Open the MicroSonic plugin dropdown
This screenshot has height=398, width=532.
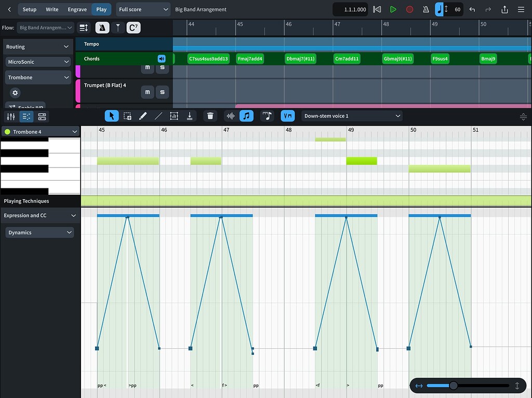coord(37,61)
